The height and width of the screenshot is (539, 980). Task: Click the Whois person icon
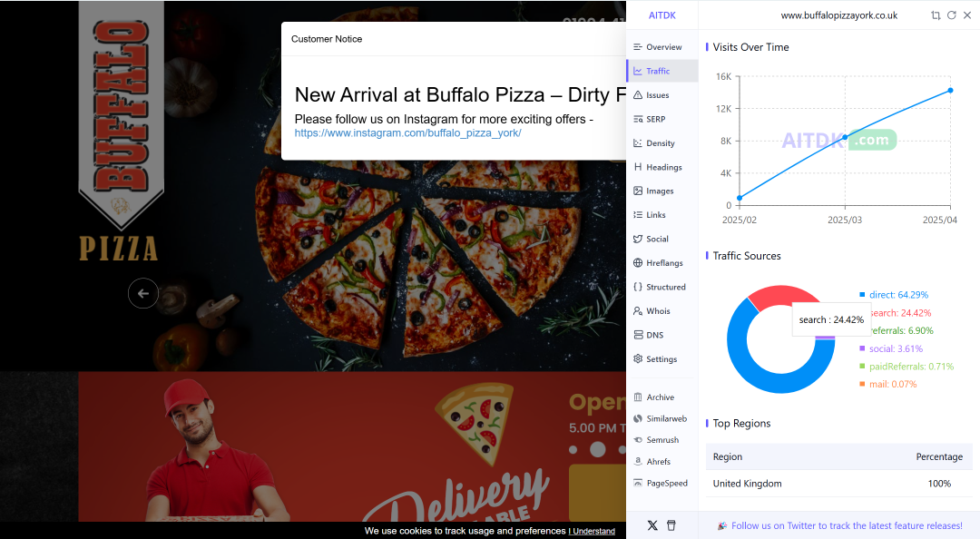[x=638, y=310]
